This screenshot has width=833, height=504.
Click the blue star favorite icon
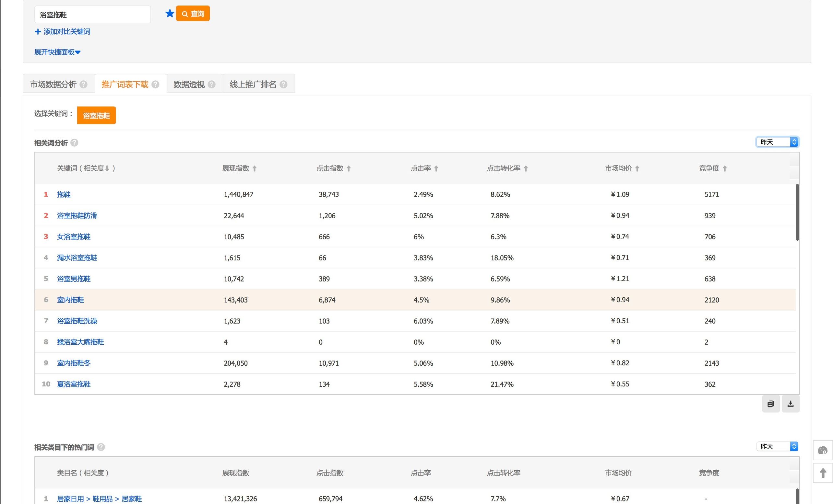click(x=170, y=14)
